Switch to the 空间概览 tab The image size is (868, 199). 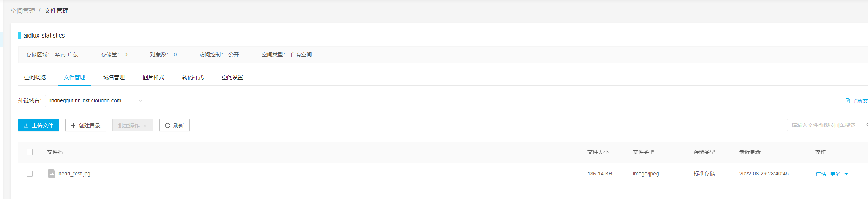35,77
